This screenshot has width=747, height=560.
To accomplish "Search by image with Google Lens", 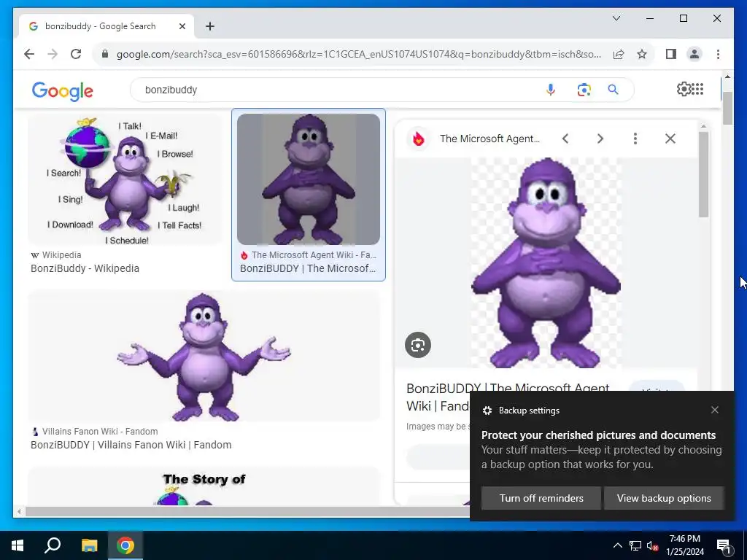I will [x=584, y=90].
